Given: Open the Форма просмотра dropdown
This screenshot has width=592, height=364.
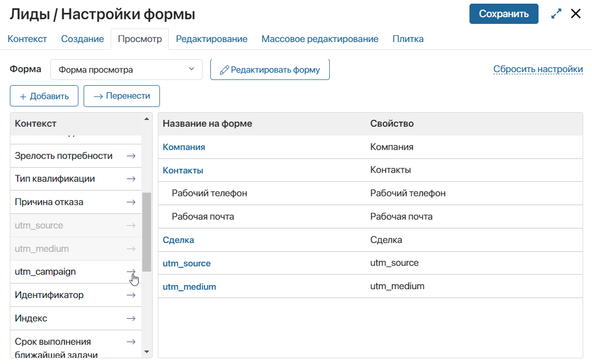Looking at the screenshot, I should [126, 70].
